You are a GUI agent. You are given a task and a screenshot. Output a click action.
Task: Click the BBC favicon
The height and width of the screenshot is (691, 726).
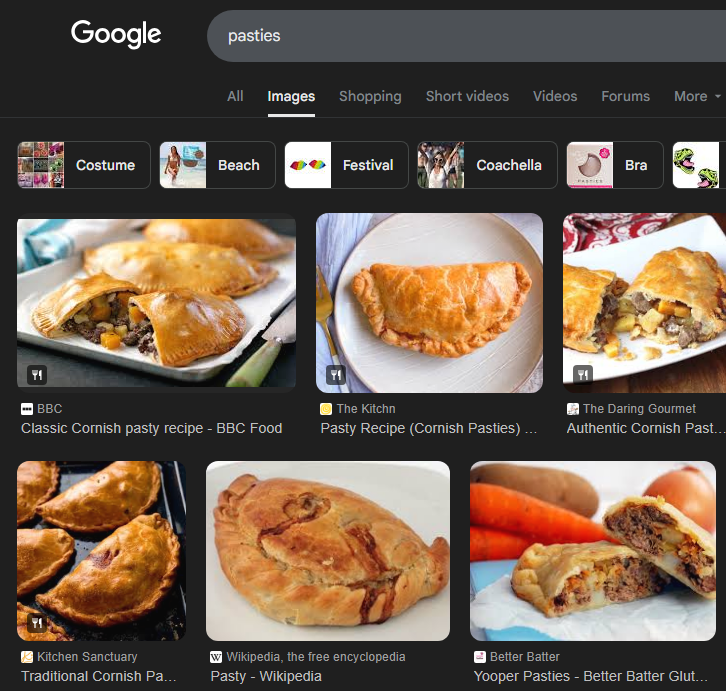27,409
